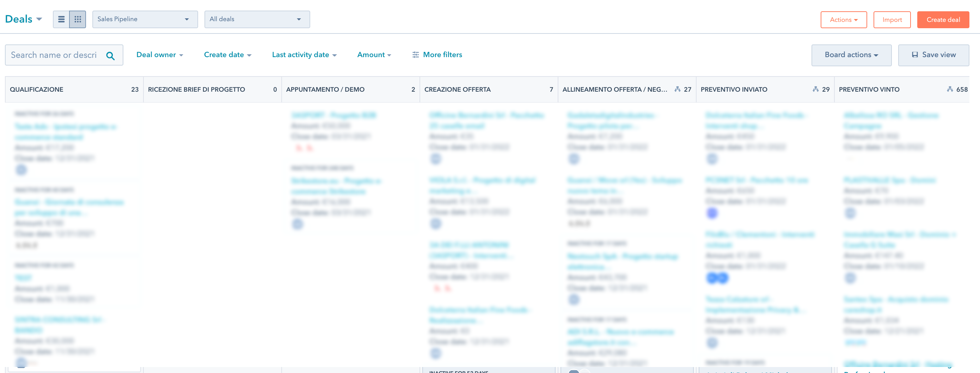The width and height of the screenshot is (980, 373).
Task: Expand the Amount filter
Action: coord(374,55)
